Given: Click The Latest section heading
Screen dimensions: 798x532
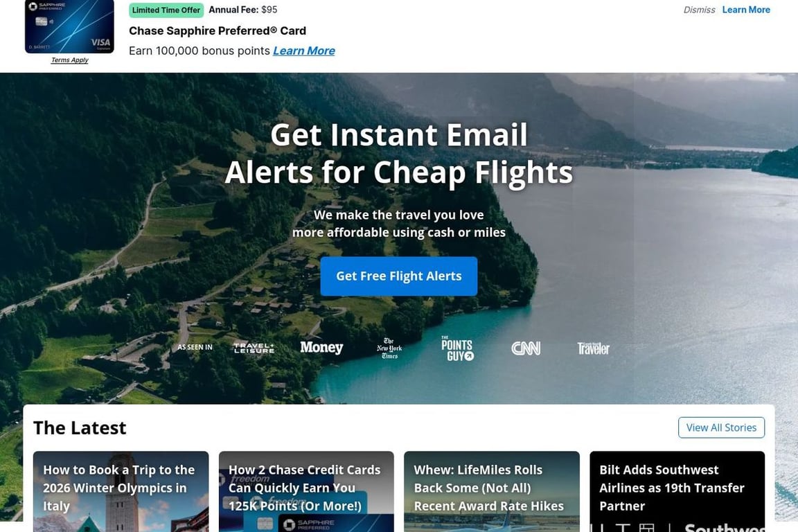Looking at the screenshot, I should tap(80, 427).
